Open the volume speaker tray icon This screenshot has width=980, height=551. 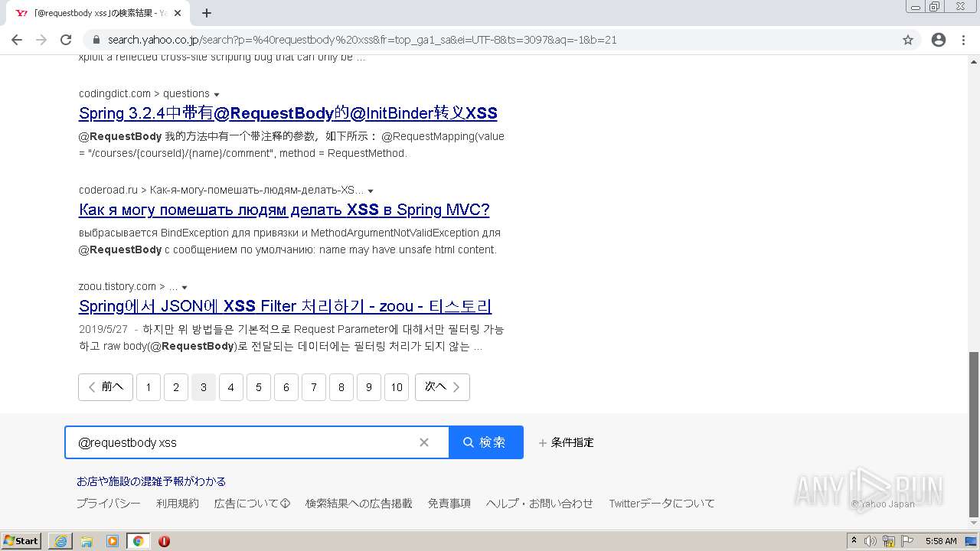coord(871,541)
